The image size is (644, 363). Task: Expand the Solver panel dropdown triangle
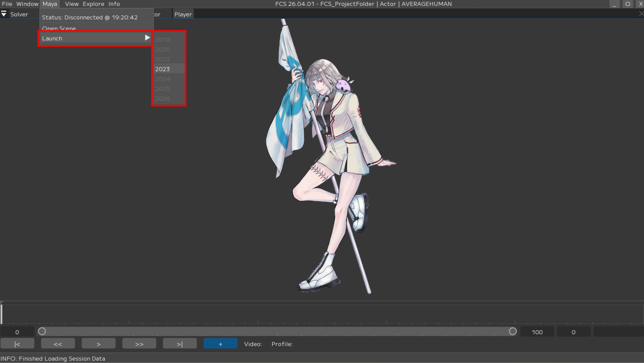(x=4, y=14)
